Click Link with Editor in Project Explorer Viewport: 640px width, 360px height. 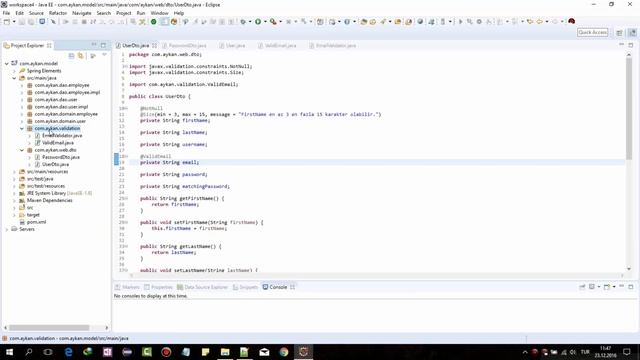[x=81, y=56]
